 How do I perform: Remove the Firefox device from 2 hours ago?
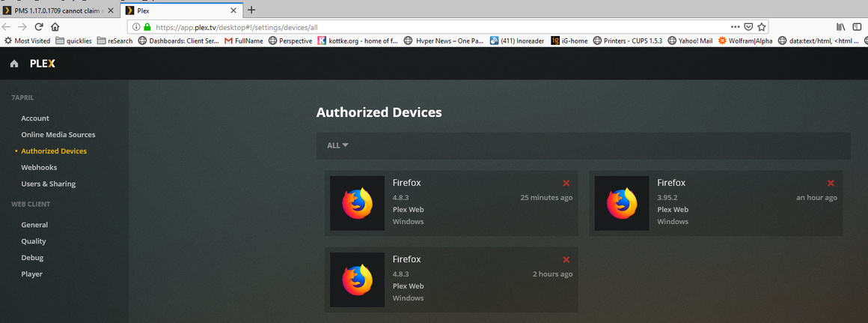tap(566, 260)
